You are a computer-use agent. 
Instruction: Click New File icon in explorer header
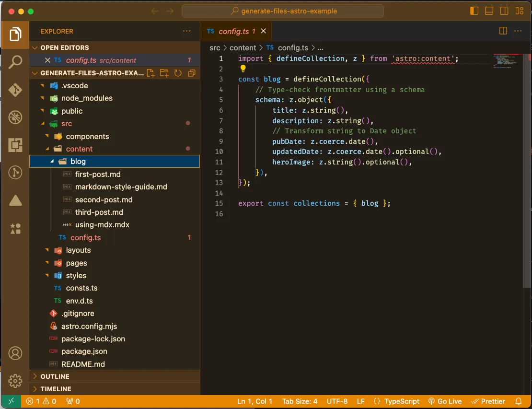[x=150, y=73]
